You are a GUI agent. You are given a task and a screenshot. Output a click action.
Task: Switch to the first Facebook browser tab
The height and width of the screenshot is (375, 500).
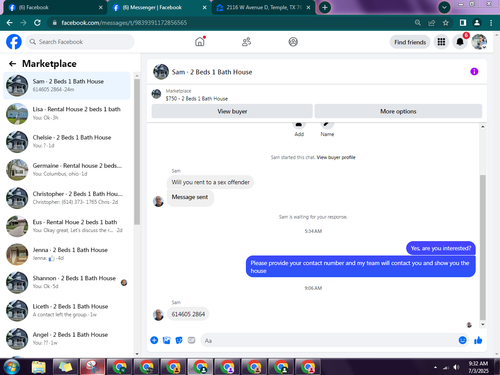(x=54, y=8)
